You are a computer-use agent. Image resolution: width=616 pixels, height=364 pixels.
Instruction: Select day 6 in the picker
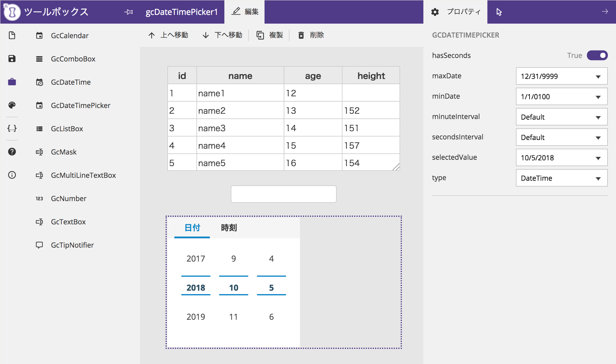(x=271, y=317)
